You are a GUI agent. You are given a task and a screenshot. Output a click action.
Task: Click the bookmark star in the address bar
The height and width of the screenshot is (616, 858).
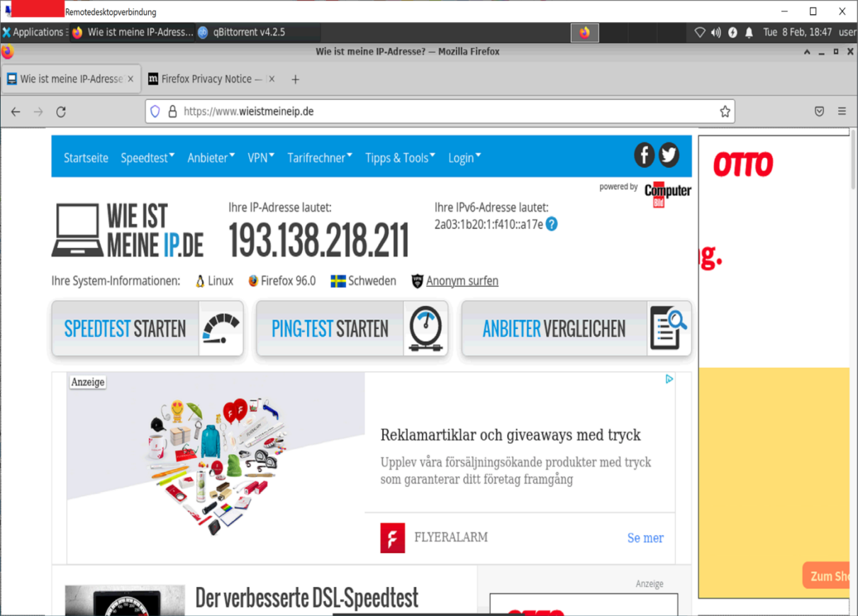725,111
